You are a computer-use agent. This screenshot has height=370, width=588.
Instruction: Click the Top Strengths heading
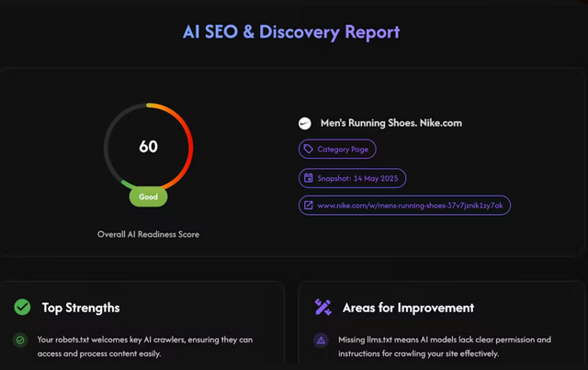(81, 308)
